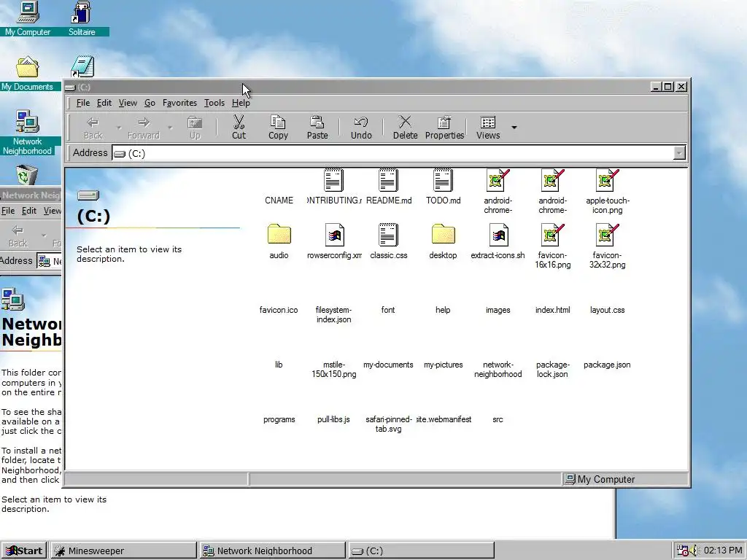Select the README.md file icon

(x=388, y=180)
